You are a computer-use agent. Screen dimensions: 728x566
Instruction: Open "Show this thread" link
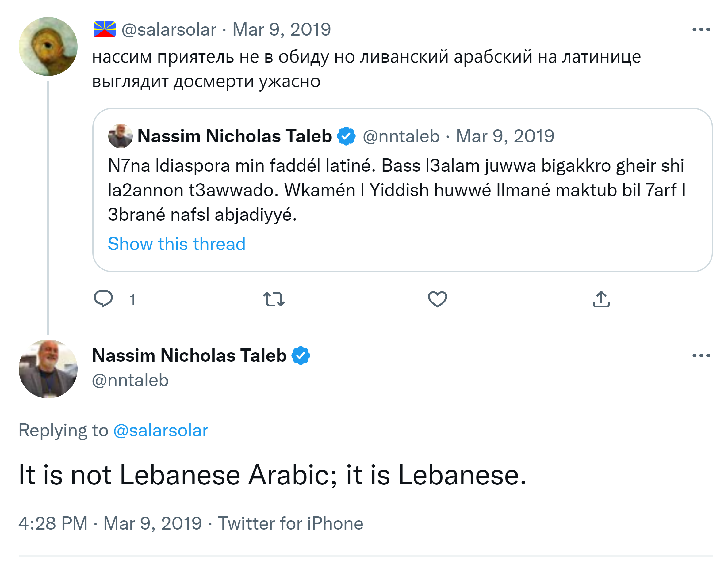tap(177, 244)
